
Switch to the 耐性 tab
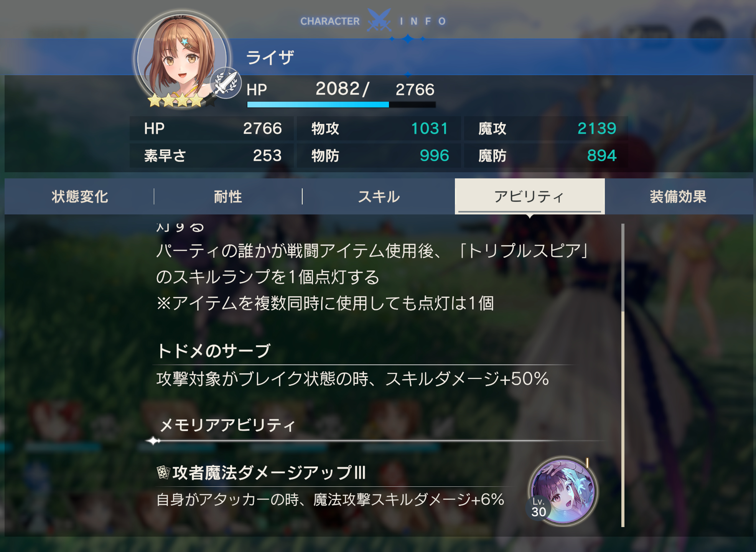[228, 196]
